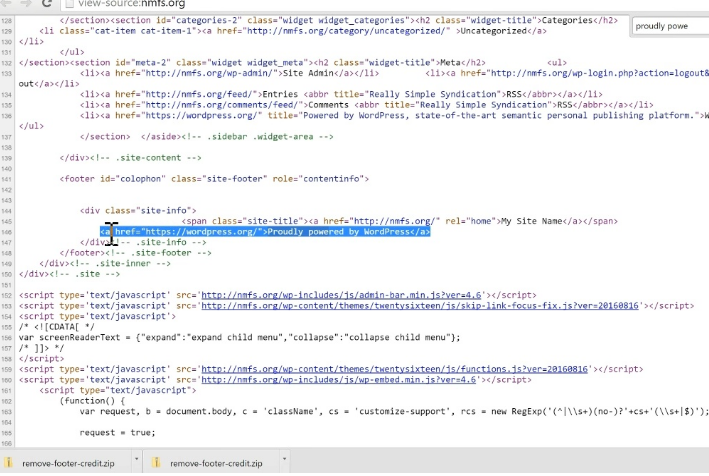Click the '/* <![CDATA[ */' line
The height and width of the screenshot is (476, 709).
click(57, 327)
